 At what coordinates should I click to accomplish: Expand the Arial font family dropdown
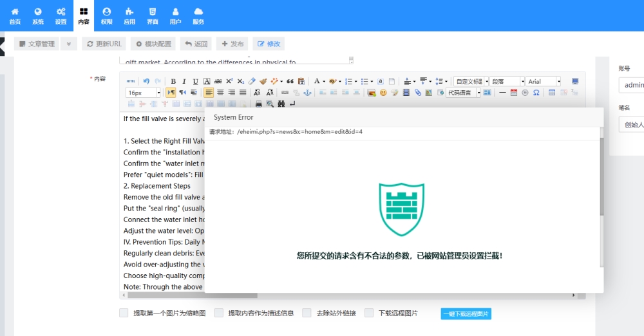tap(558, 81)
